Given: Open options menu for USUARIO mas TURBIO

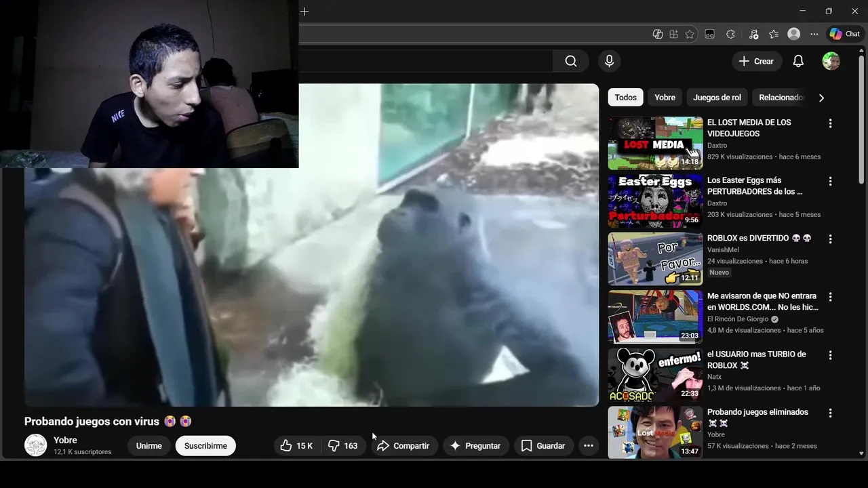Looking at the screenshot, I should 830,355.
